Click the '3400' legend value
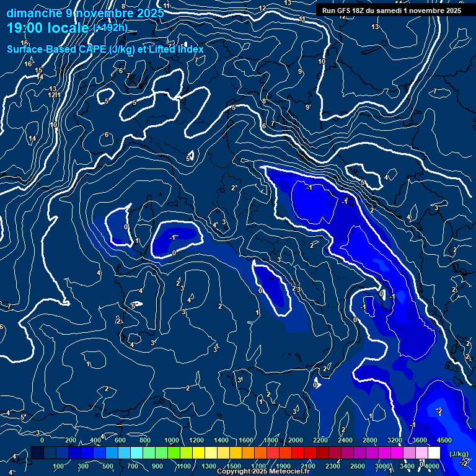 [407, 466]
